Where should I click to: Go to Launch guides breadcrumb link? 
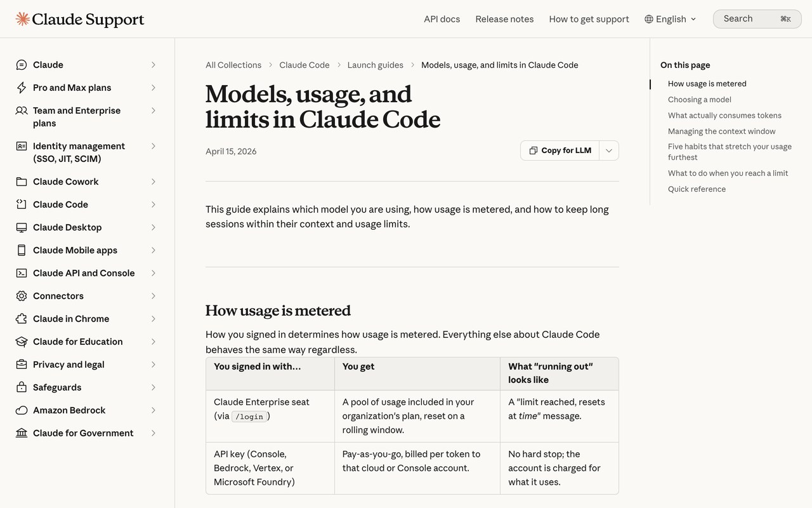coord(376,65)
